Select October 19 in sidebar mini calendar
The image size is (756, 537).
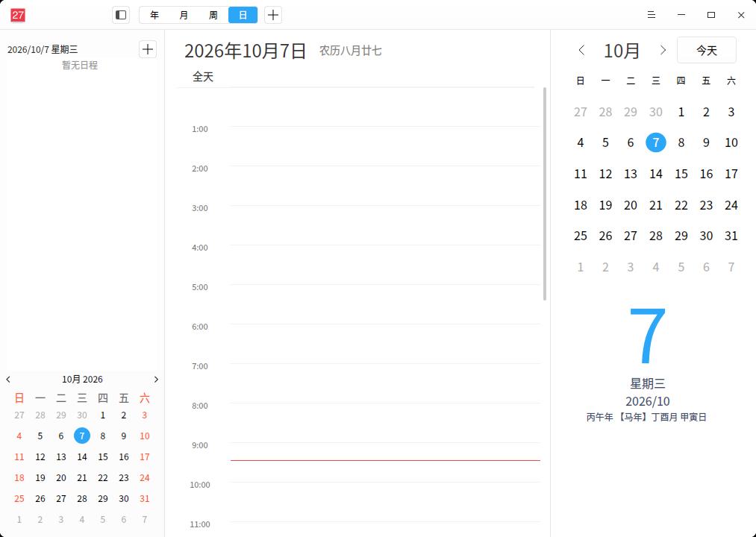pyautogui.click(x=40, y=478)
